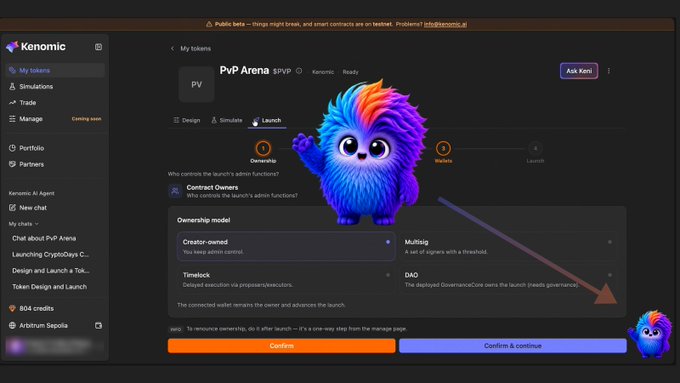Click the Trade chart icon
This screenshot has height=383, width=680.
click(x=12, y=102)
